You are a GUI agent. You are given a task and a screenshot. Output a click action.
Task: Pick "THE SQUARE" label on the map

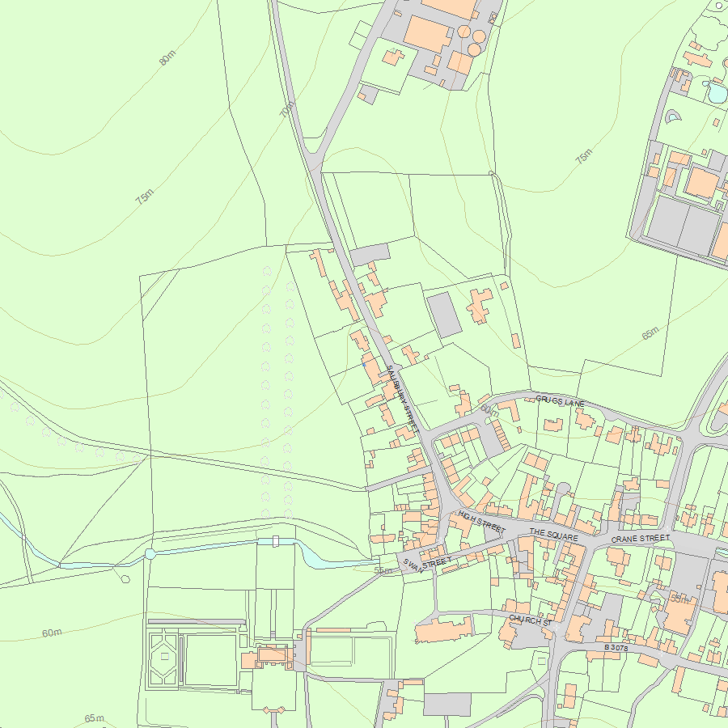(554, 535)
